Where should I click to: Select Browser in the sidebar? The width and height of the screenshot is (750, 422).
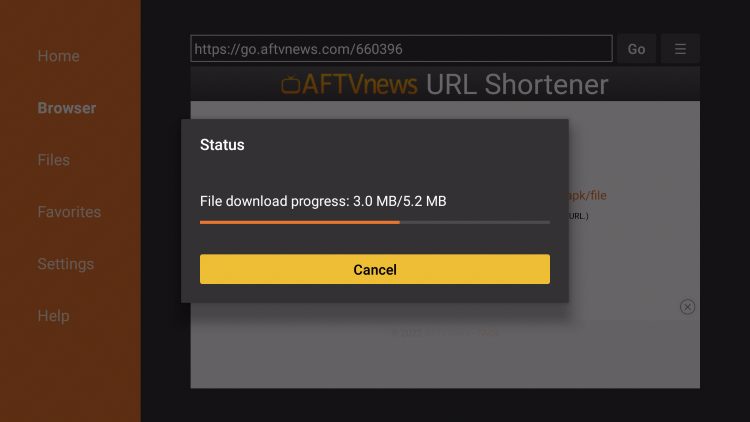point(66,108)
